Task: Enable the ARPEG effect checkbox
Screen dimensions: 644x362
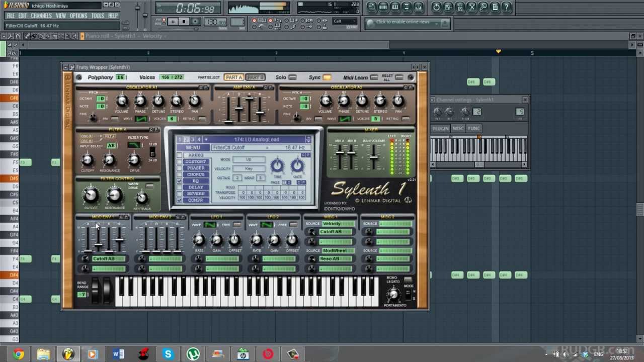Action: coord(180,155)
